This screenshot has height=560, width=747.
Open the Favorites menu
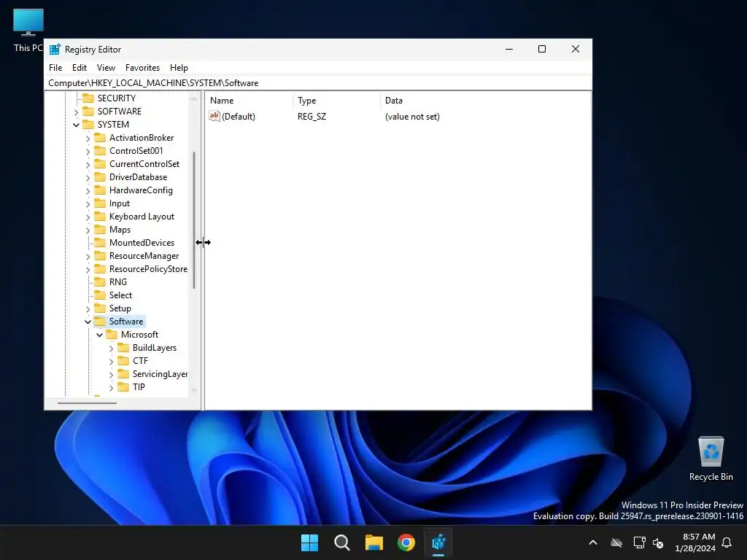pos(142,68)
